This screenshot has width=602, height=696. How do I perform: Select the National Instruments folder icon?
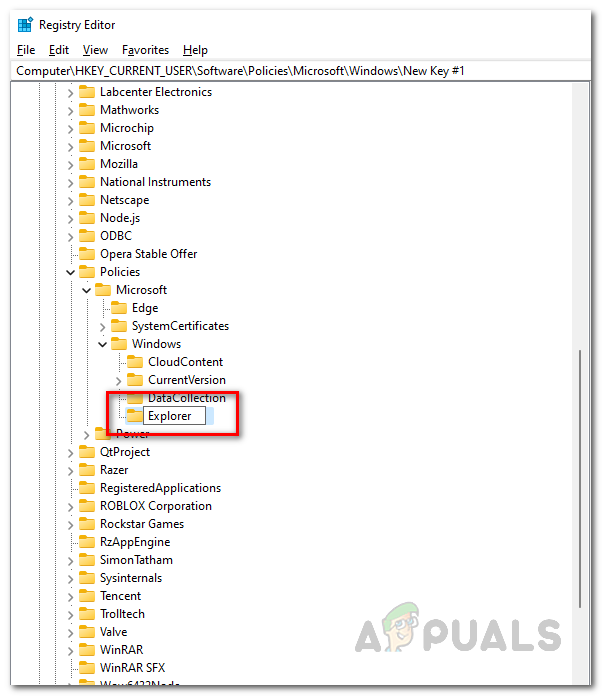[87, 182]
